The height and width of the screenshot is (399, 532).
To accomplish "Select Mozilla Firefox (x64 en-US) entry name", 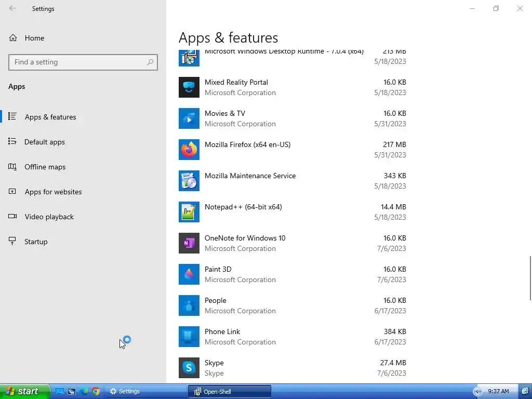I will [247, 144].
